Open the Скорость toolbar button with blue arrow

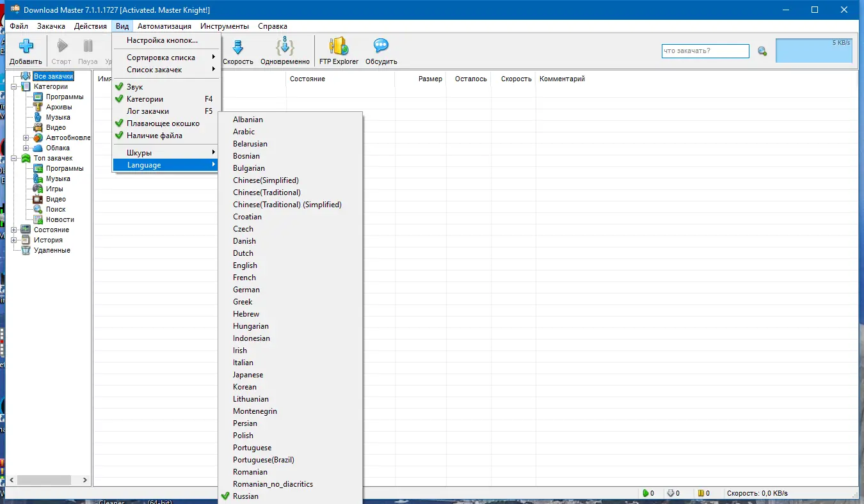tap(237, 51)
